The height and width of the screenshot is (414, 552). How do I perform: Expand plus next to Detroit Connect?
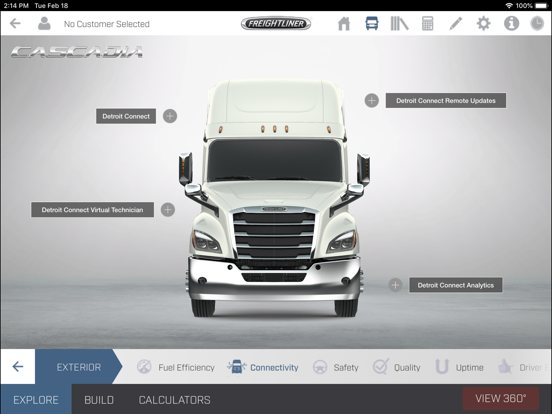tap(170, 116)
